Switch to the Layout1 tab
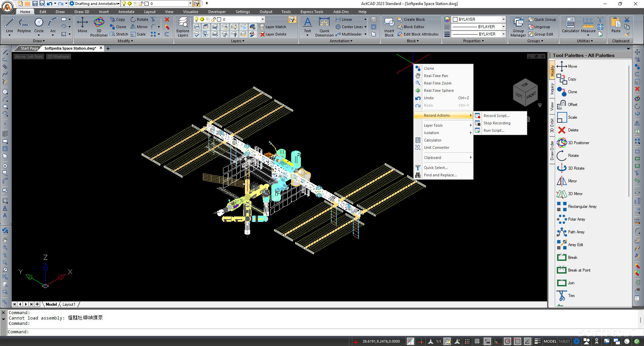Image resolution: width=644 pixels, height=346 pixels. (69, 304)
